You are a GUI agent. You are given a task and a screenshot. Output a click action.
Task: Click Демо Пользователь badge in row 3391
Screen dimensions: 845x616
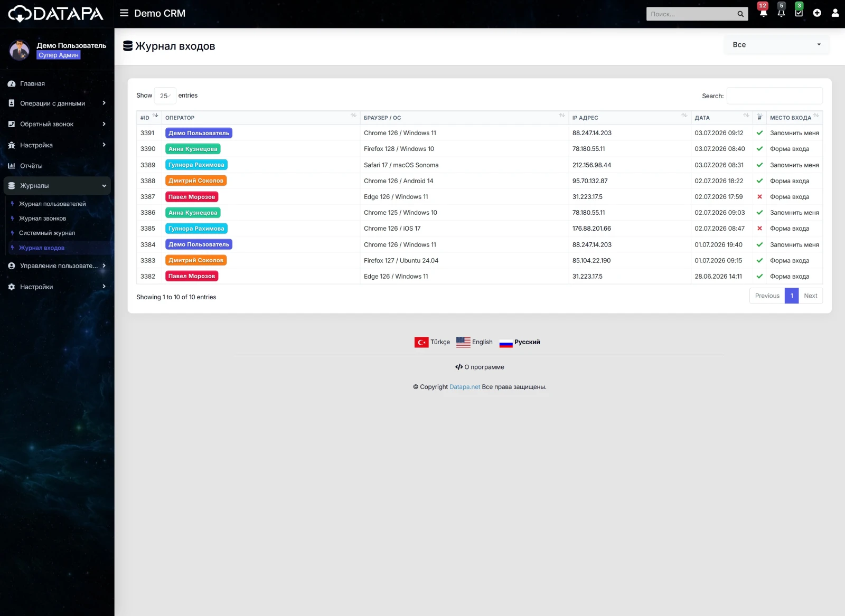click(199, 133)
